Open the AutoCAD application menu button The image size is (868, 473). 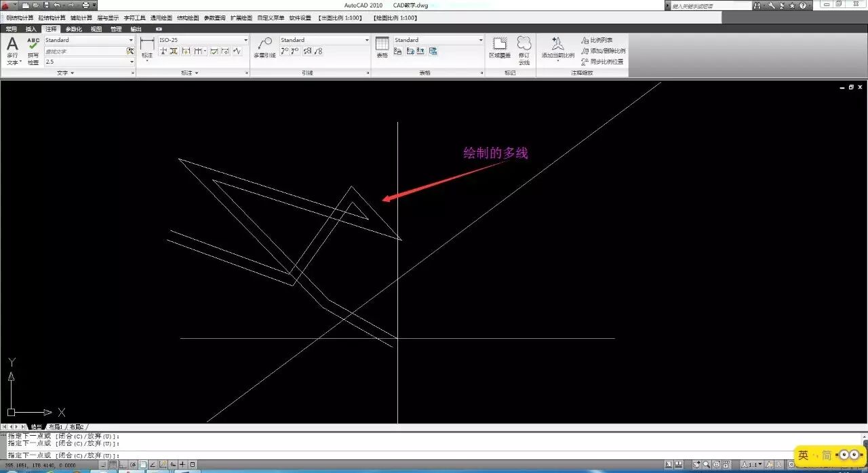coord(5,5)
